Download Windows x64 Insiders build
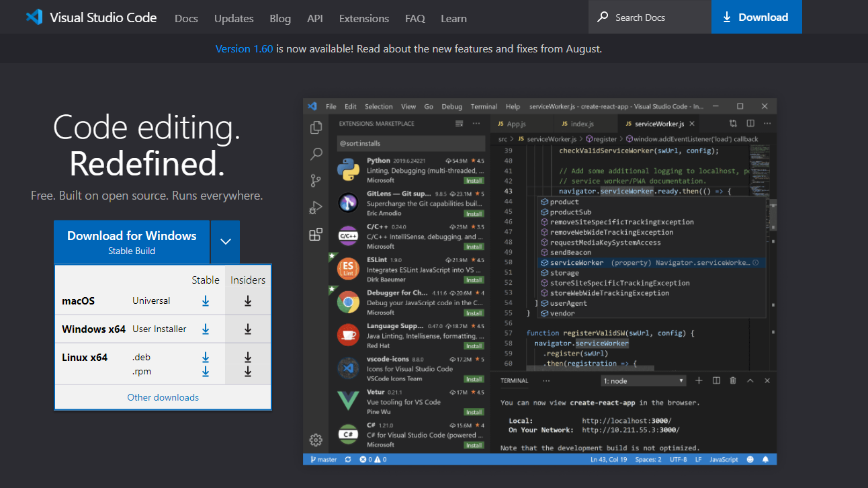 coord(248,329)
